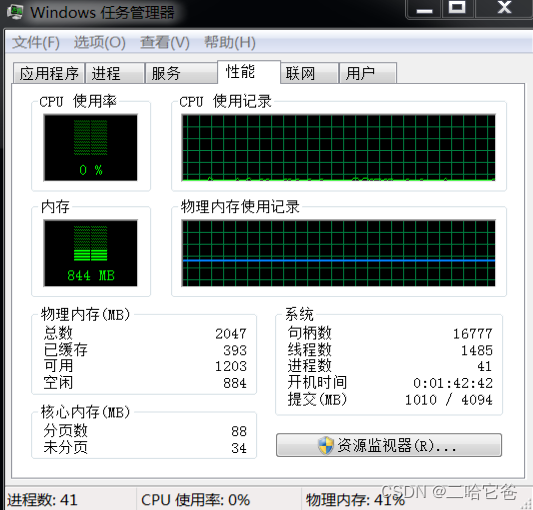Select the 性能 tab
This screenshot has height=510, width=533.
coord(249,72)
